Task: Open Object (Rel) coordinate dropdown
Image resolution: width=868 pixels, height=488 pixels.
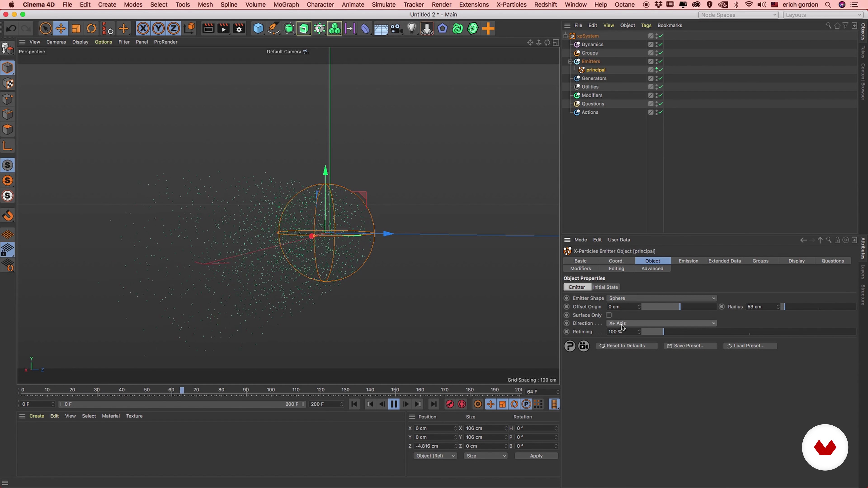Action: [x=435, y=456]
